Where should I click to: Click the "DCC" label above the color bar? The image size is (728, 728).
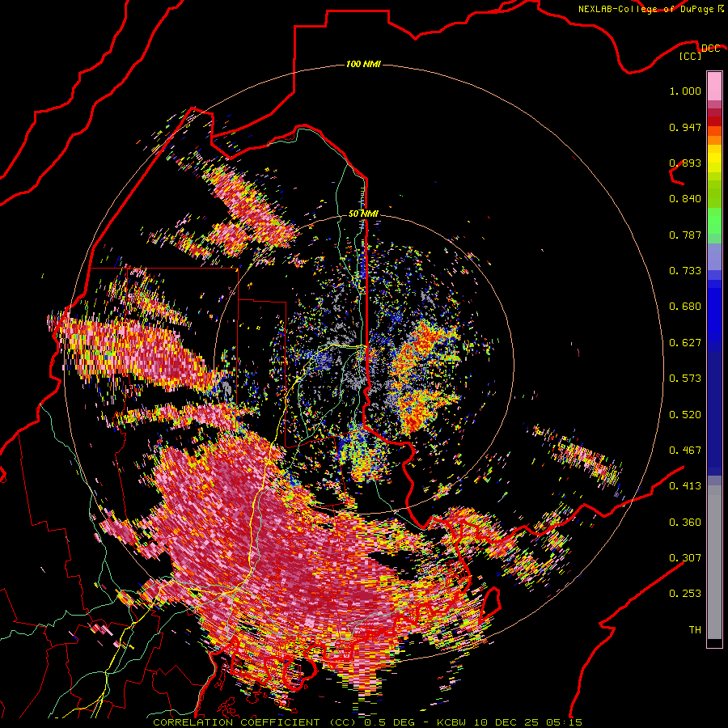pyautogui.click(x=710, y=49)
